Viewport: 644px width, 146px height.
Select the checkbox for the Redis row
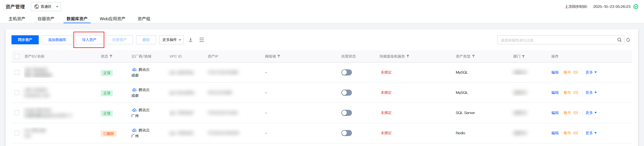(17, 133)
